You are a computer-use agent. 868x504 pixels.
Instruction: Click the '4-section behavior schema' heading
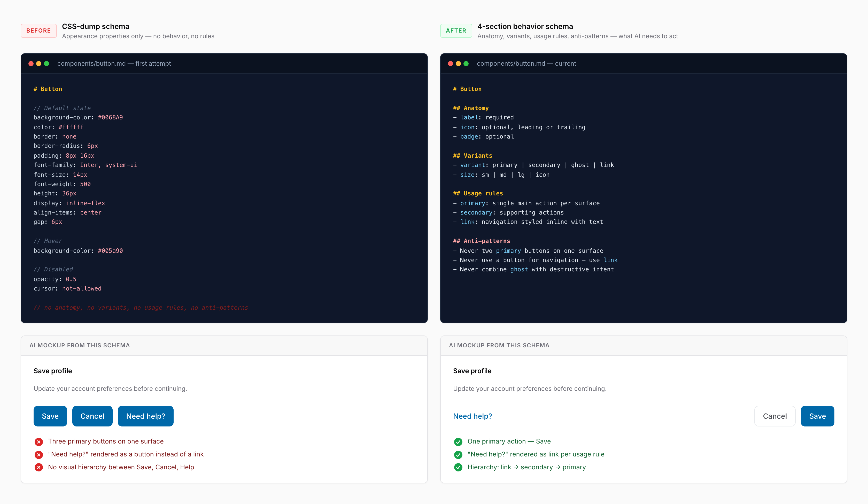pyautogui.click(x=525, y=27)
